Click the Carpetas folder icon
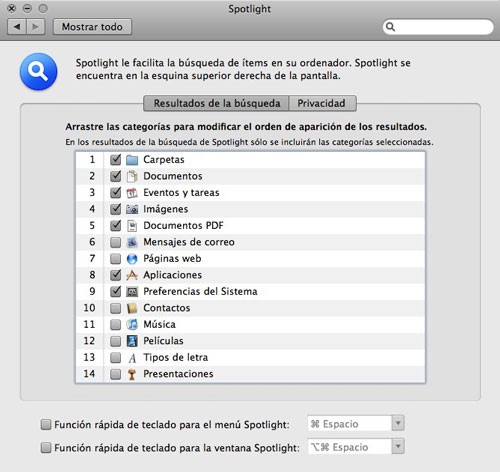 tap(132, 160)
